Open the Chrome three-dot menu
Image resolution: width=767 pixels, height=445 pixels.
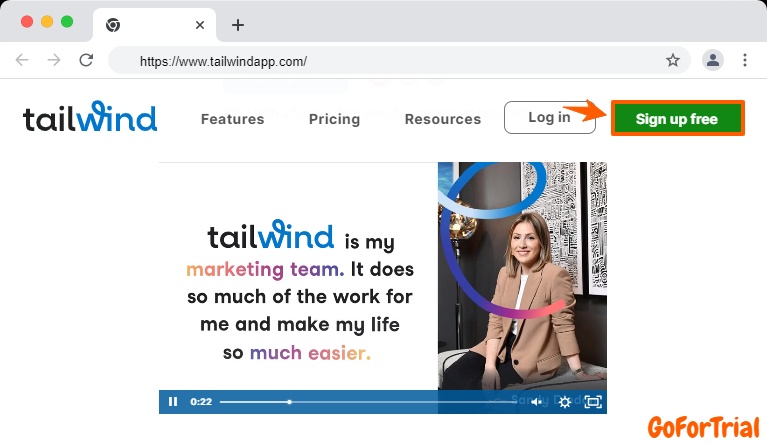(x=744, y=60)
